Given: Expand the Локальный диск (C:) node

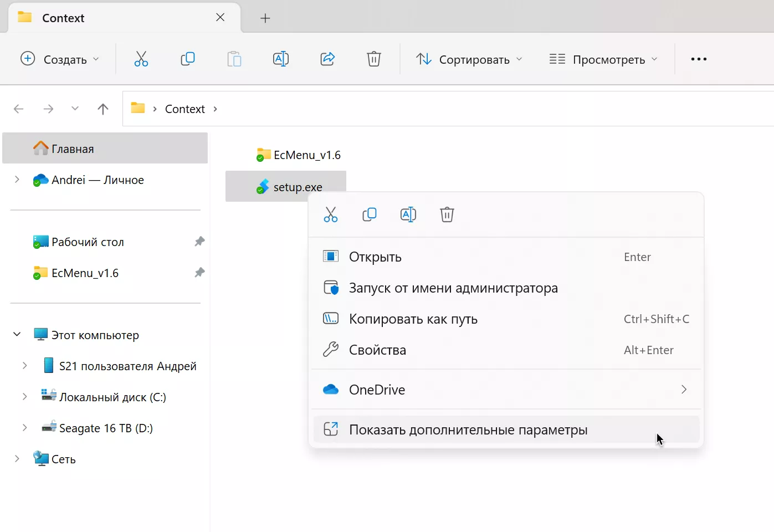Looking at the screenshot, I should [25, 397].
